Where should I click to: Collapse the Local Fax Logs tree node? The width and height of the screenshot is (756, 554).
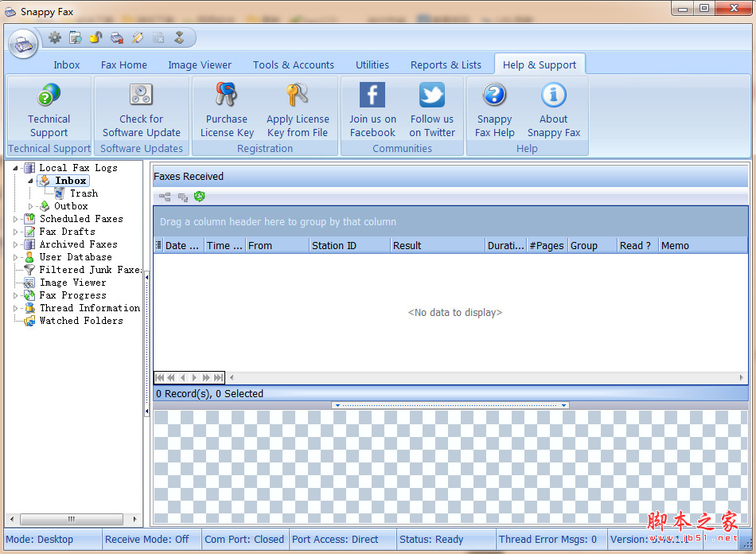[15, 168]
